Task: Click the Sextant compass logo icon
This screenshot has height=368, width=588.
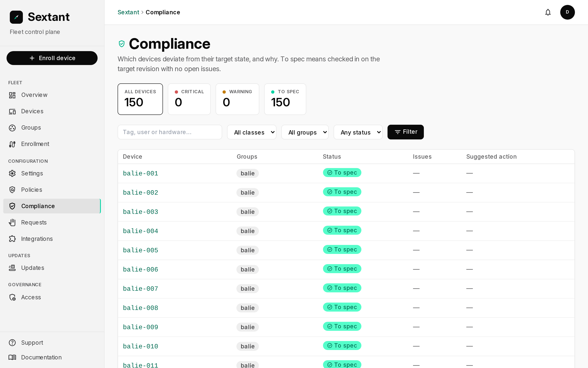Action: [16, 17]
